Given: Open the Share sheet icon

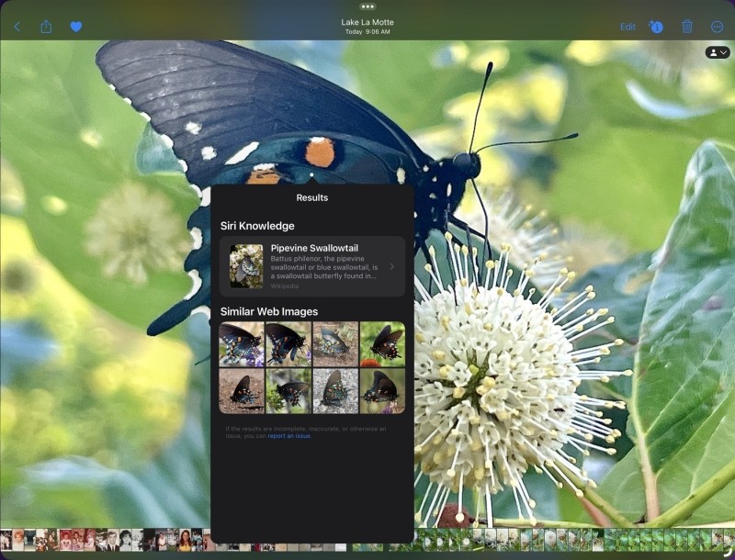Looking at the screenshot, I should tap(46, 27).
